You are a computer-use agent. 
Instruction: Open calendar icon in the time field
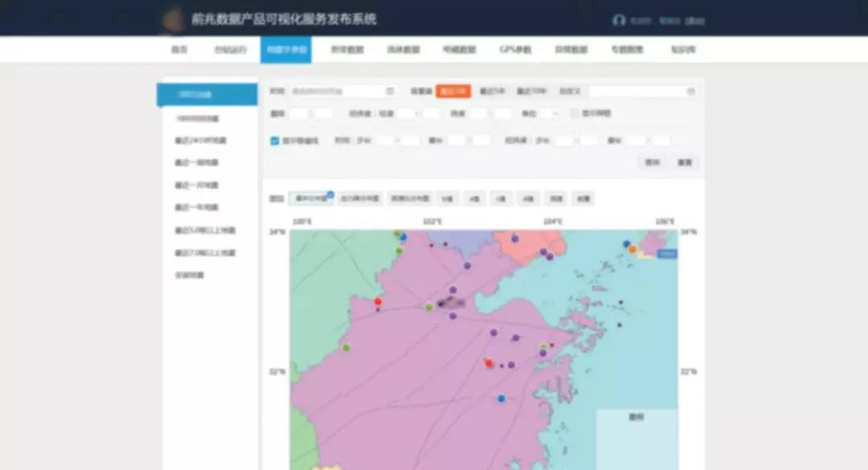point(390,92)
